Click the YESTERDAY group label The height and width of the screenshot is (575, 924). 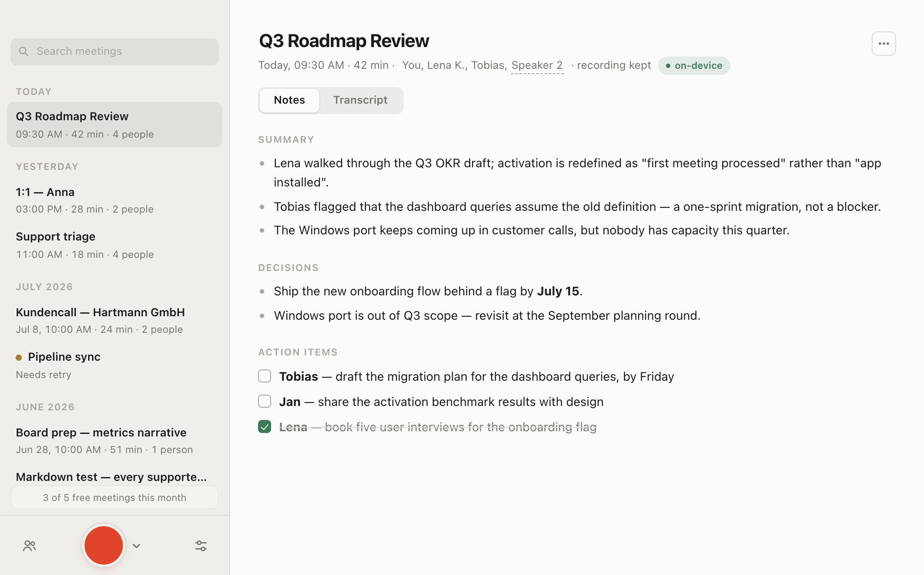coord(47,167)
